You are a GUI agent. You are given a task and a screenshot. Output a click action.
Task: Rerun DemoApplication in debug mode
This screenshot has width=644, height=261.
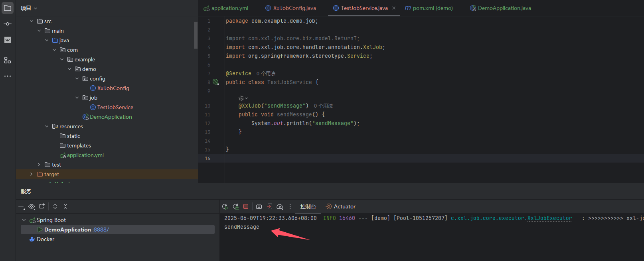click(x=235, y=206)
